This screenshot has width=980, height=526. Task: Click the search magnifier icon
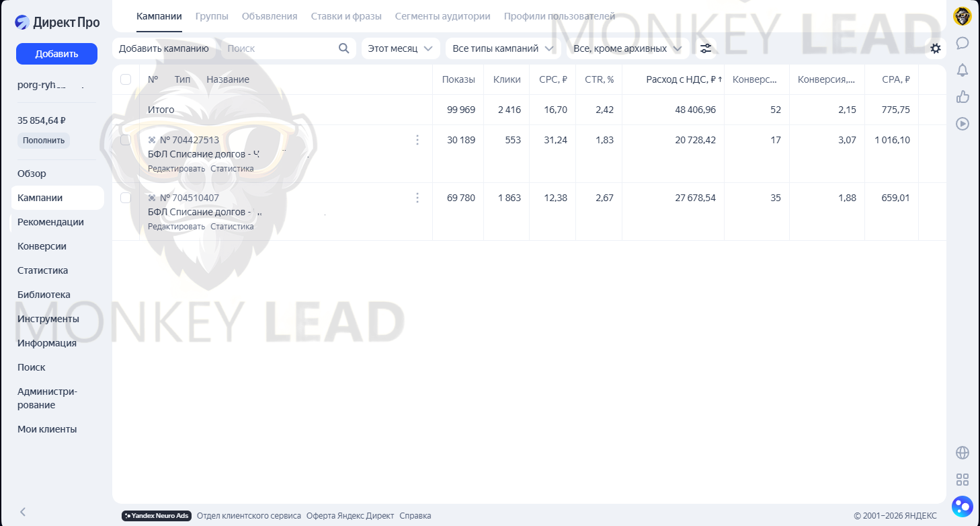coord(343,48)
